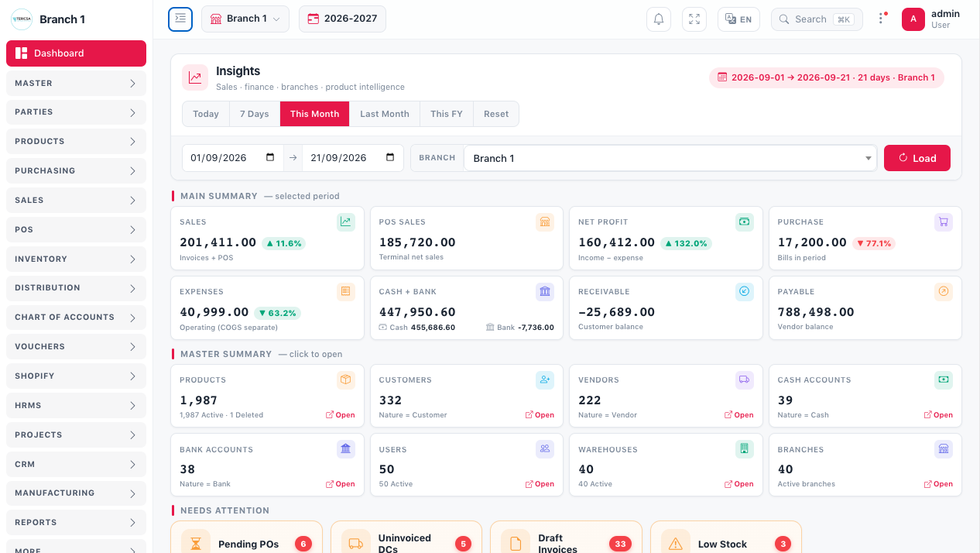Viewport: 980px width, 553px height.
Task: Open the notifications bell
Action: [659, 19]
